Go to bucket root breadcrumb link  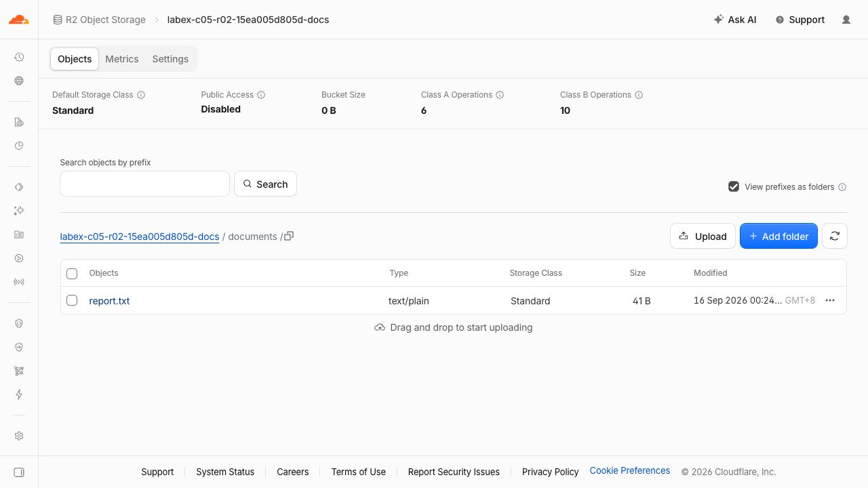tap(140, 237)
